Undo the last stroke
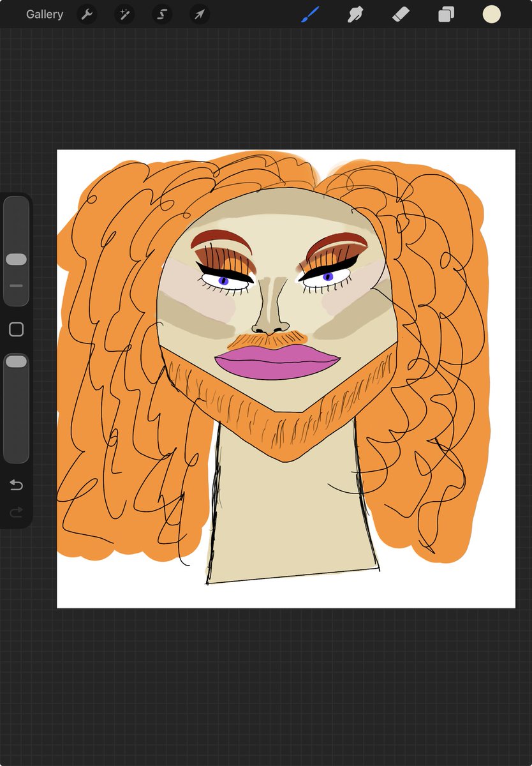This screenshot has width=532, height=766. pyautogui.click(x=16, y=486)
